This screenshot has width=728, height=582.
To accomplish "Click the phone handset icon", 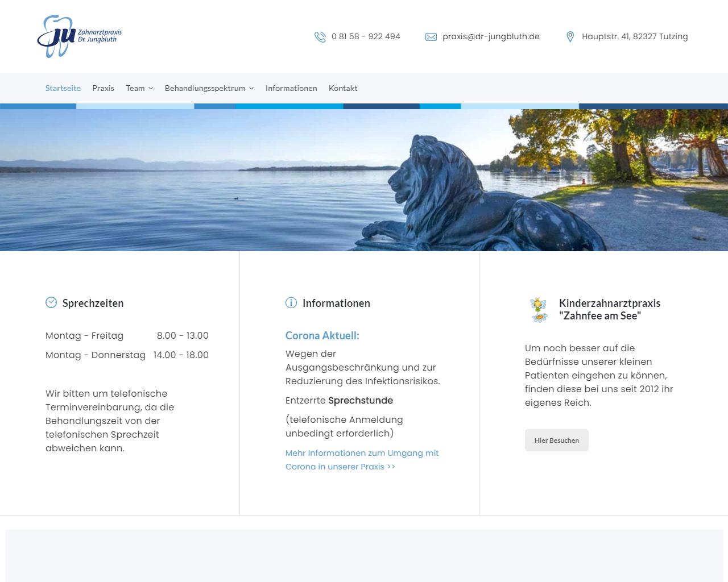I will click(x=320, y=37).
